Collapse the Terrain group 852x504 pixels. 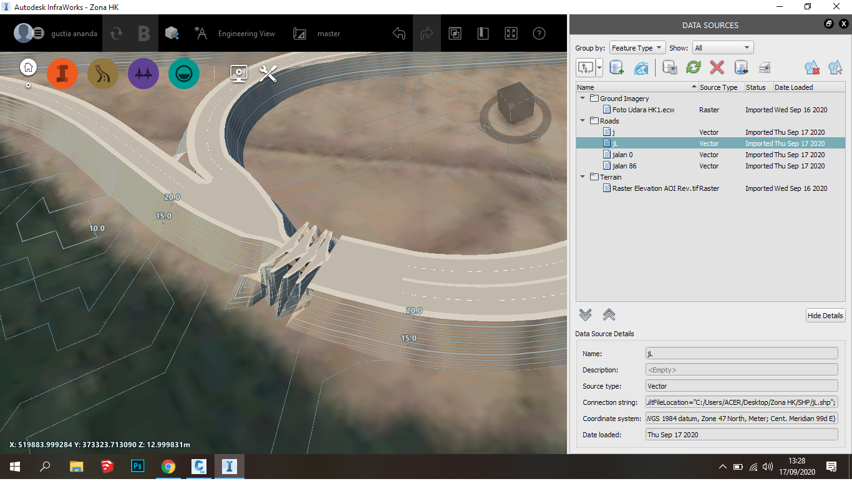click(583, 177)
